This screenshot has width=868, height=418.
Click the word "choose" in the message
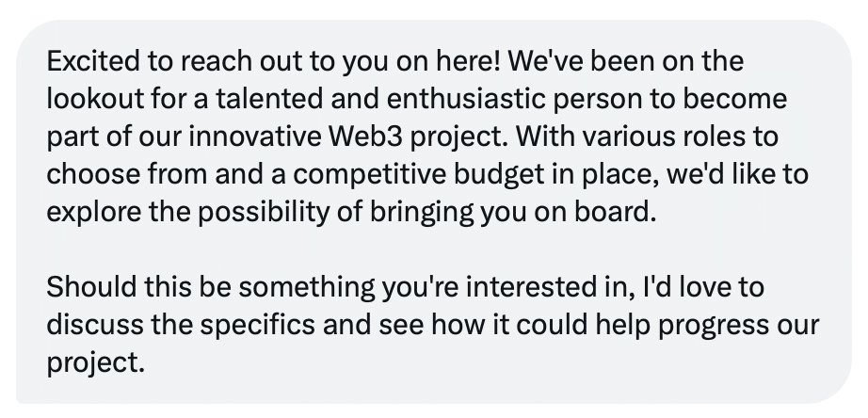pyautogui.click(x=93, y=174)
